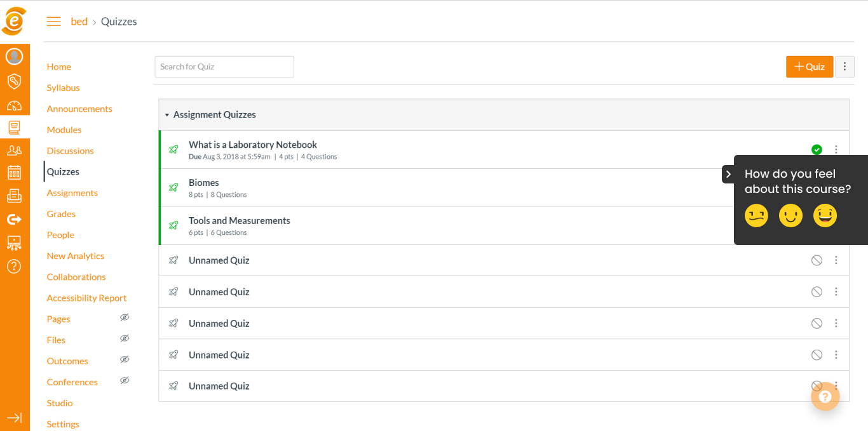
Task: Click the hidden-eye icon next to Conferences
Action: click(x=125, y=380)
